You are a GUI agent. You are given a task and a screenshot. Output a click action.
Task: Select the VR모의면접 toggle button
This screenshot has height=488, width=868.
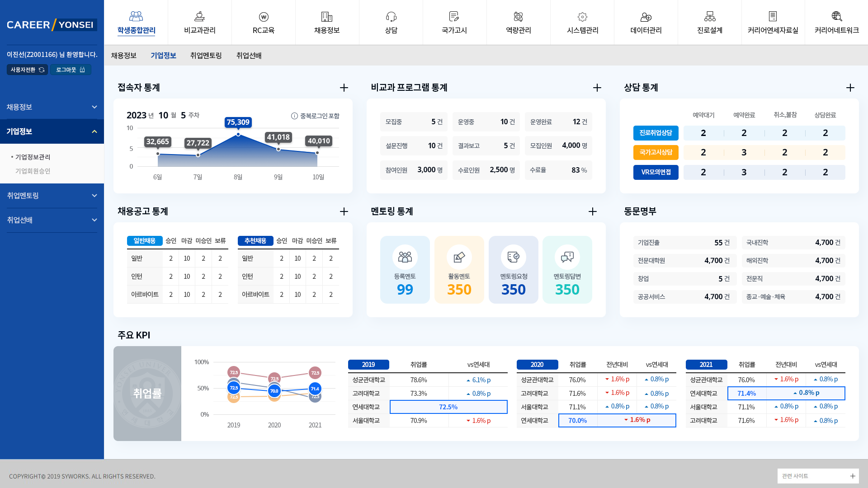[x=656, y=172]
